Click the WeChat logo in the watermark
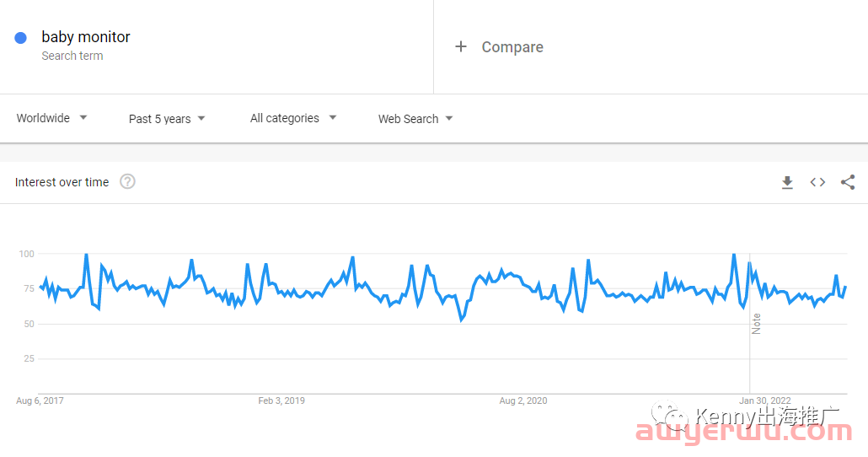 669,416
